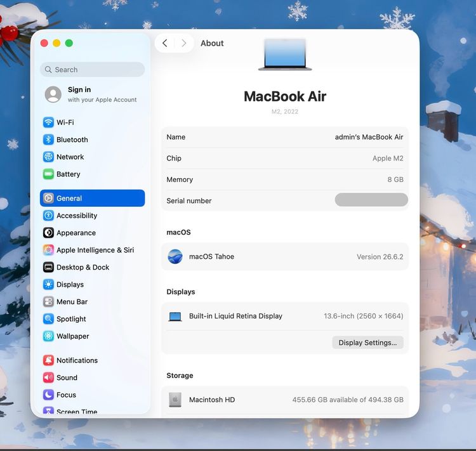This screenshot has width=476, height=451.
Task: Click Built-in Liquid Retina Display label
Action: (x=235, y=317)
